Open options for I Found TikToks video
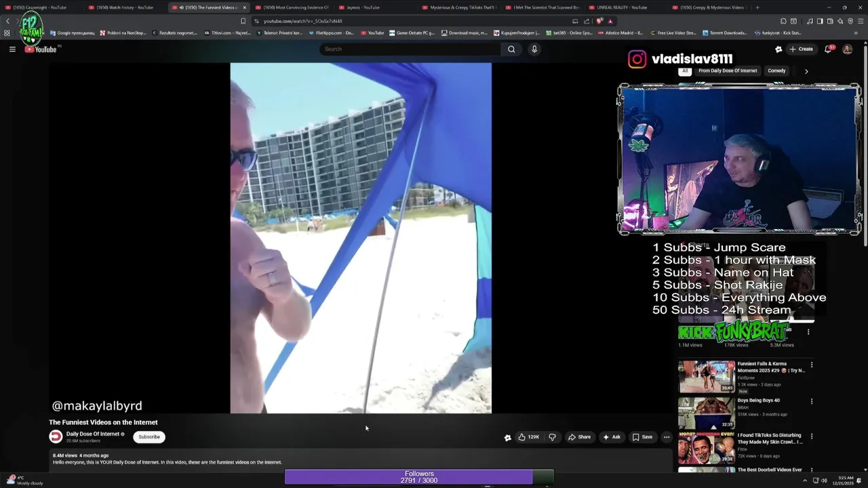 click(811, 436)
